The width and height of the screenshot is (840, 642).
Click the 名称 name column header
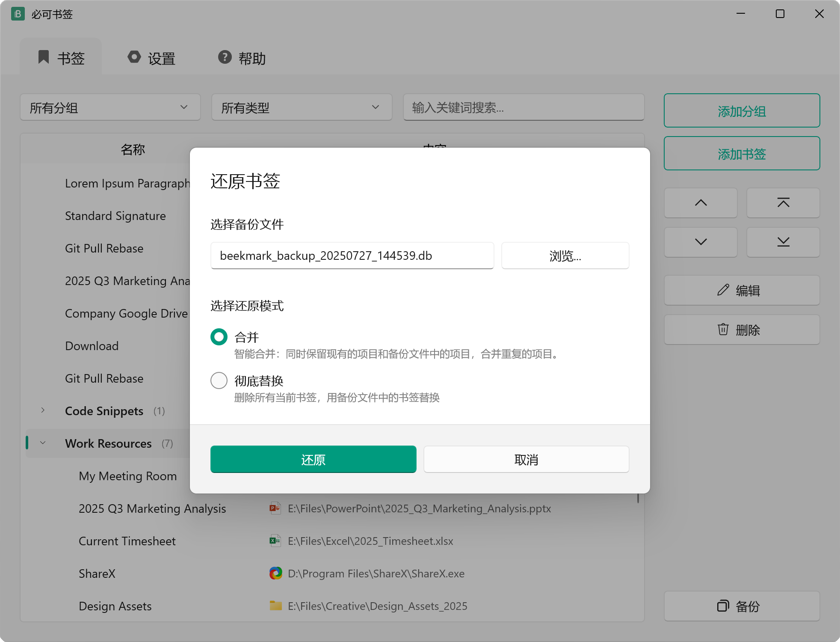(x=133, y=149)
